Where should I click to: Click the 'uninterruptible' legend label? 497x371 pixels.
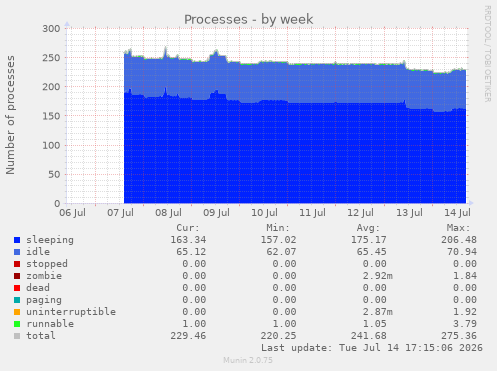click(71, 312)
